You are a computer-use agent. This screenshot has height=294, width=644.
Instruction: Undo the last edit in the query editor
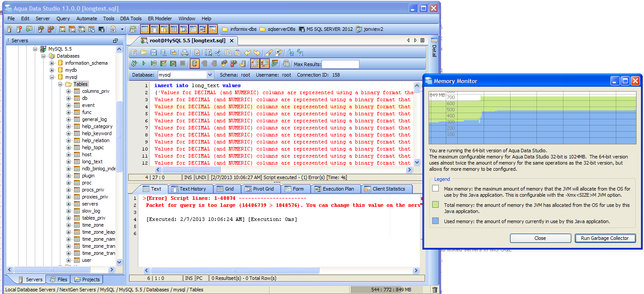pos(247,53)
